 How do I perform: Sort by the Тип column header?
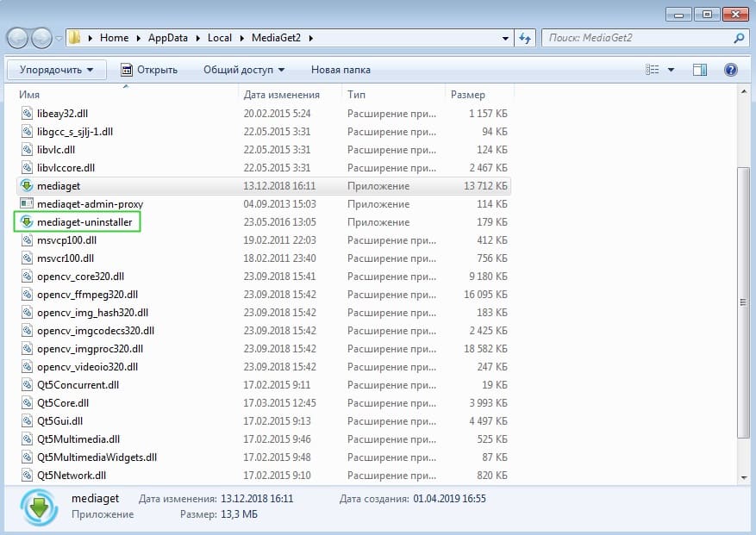(x=356, y=95)
